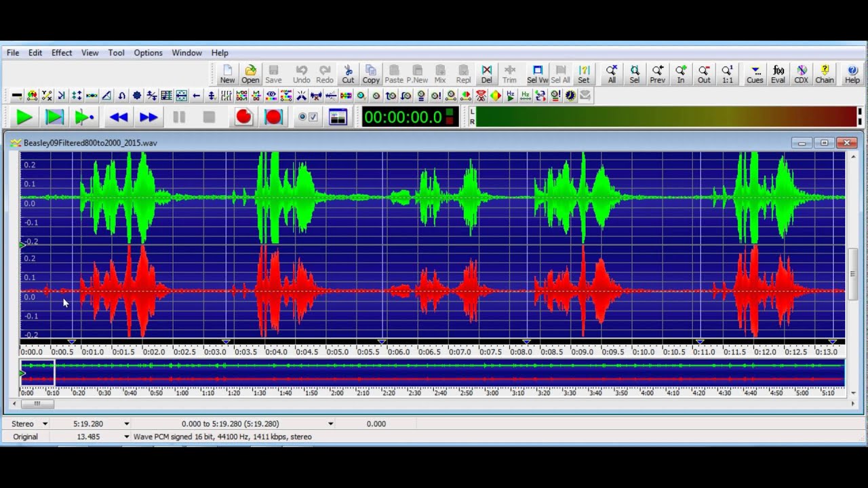Record into the selection with bracketed red button
The image size is (868, 488).
[273, 117]
